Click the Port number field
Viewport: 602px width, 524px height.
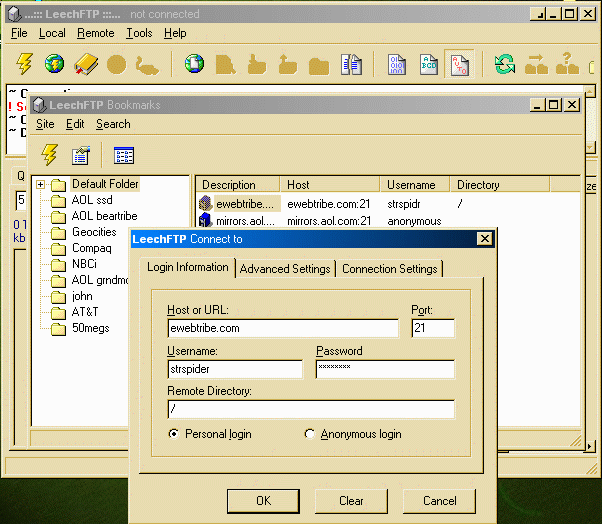433,328
